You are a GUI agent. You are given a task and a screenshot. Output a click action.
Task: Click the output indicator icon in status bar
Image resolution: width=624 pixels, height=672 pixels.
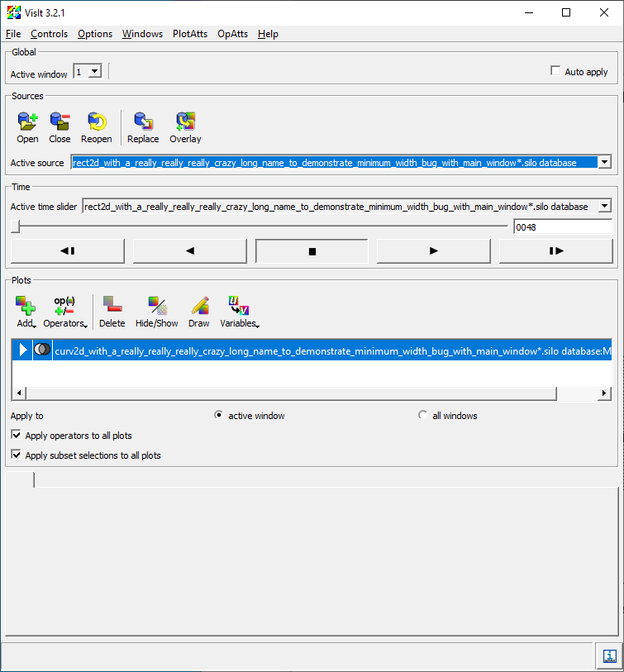609,656
